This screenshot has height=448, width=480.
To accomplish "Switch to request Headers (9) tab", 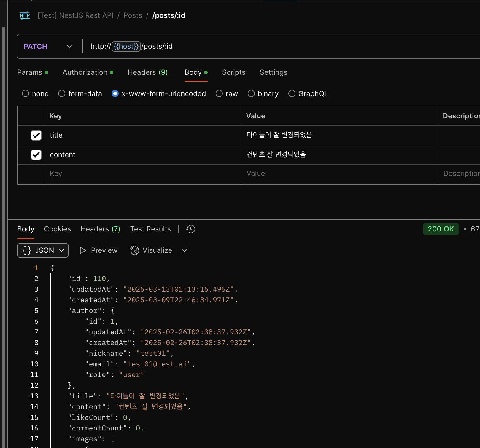I will coord(148,72).
